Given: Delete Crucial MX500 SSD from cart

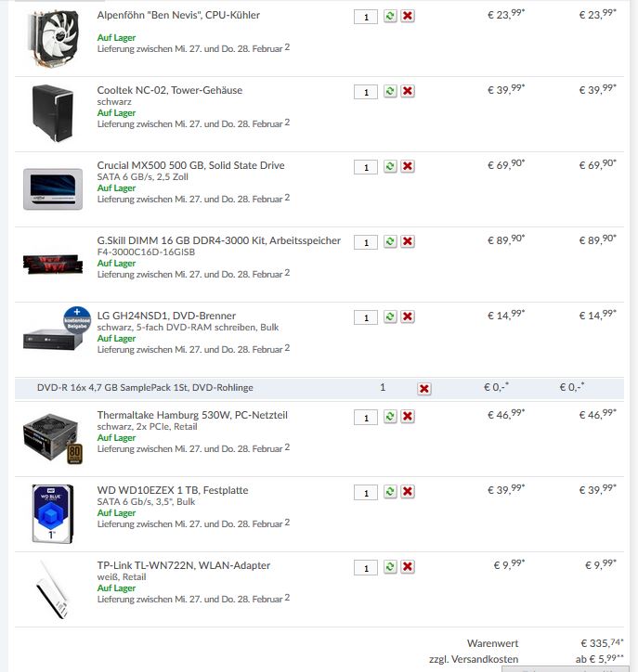Looking at the screenshot, I should [x=408, y=166].
